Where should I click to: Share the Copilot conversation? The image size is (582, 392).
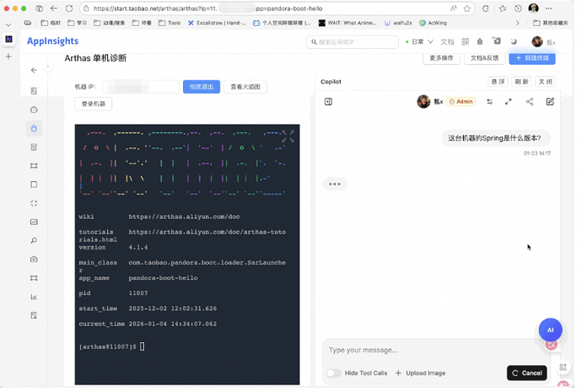tap(530, 102)
